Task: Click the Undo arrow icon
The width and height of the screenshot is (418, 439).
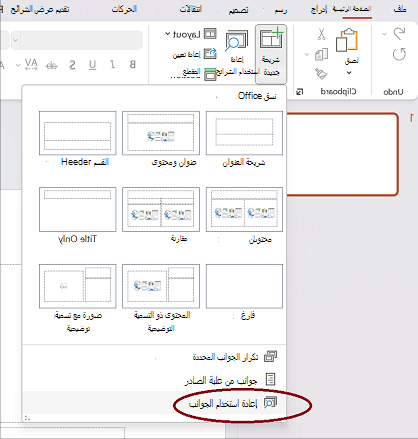Action: tap(399, 34)
